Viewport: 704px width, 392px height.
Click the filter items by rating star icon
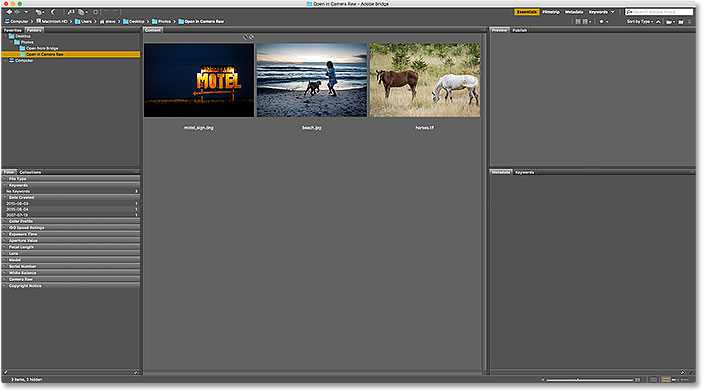coord(602,22)
